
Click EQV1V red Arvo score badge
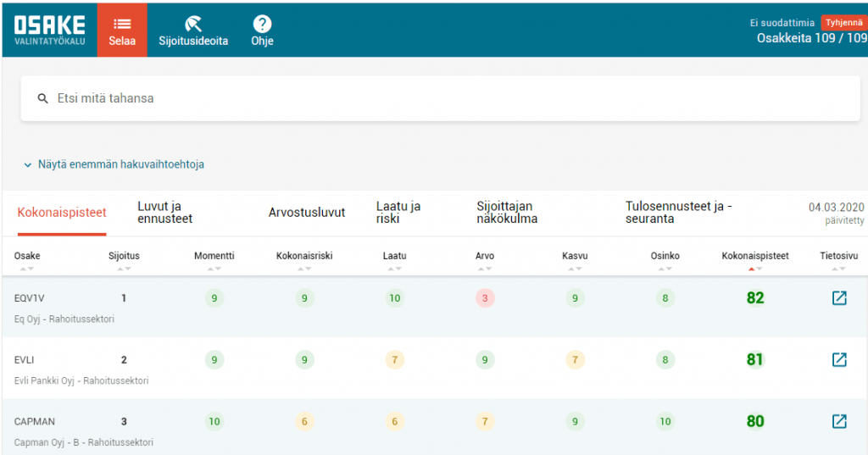click(x=484, y=298)
